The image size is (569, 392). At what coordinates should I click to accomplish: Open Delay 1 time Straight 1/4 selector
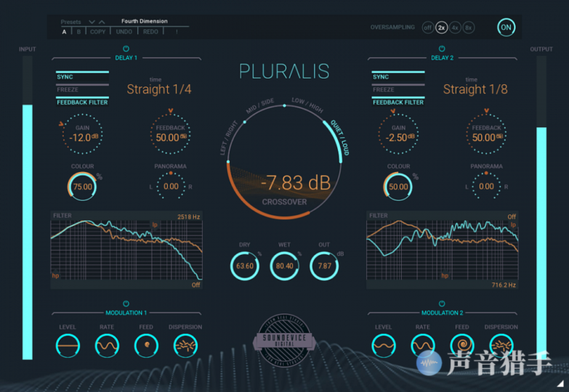[159, 89]
